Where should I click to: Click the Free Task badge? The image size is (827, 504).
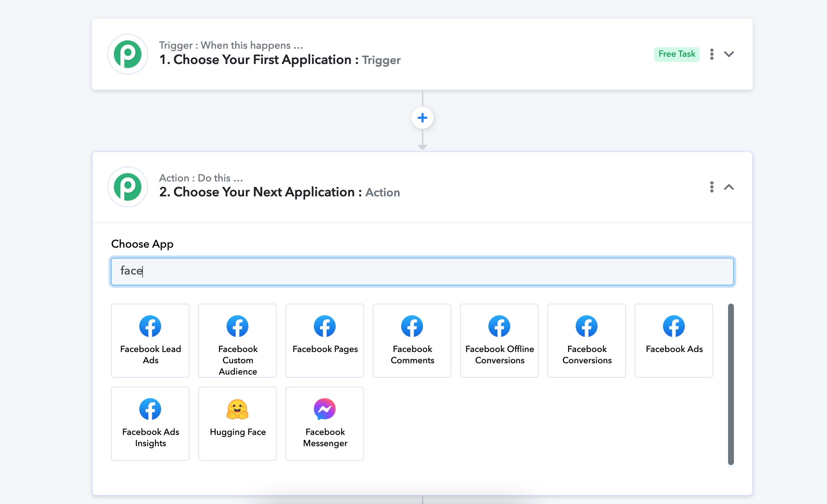coord(677,54)
